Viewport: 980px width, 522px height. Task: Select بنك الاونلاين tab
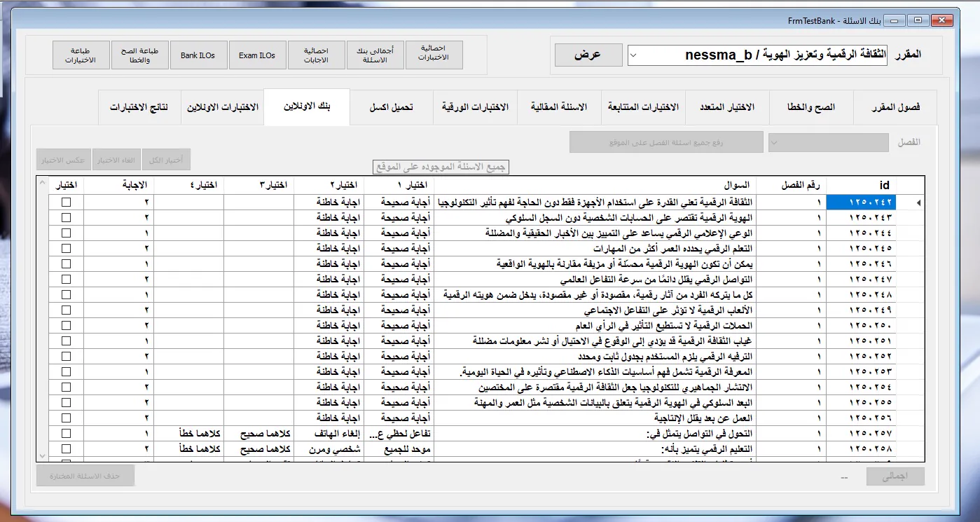[x=307, y=107]
